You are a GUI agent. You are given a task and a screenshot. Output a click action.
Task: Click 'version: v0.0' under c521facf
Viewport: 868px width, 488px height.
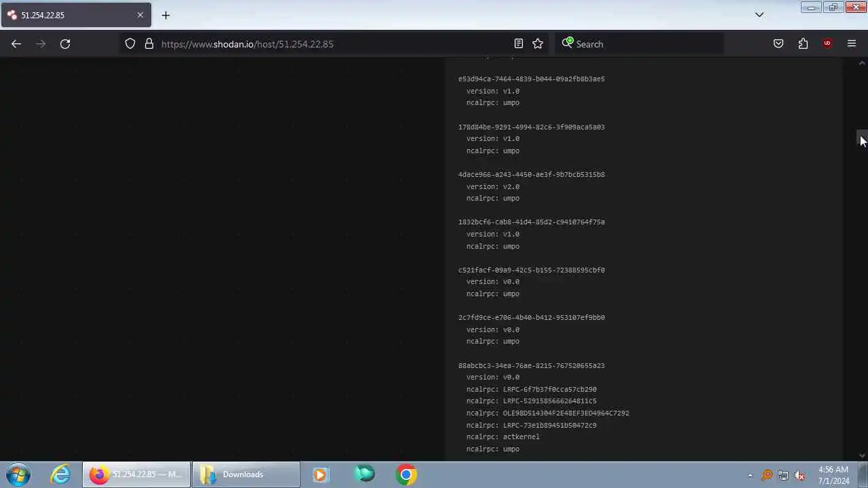(x=492, y=281)
